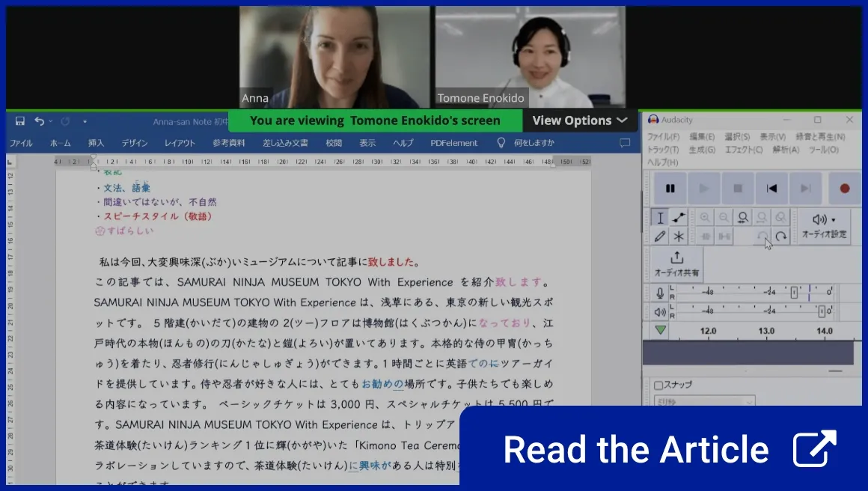Open Word ヘルプ tab
Image resolution: width=868 pixels, height=491 pixels.
[403, 143]
